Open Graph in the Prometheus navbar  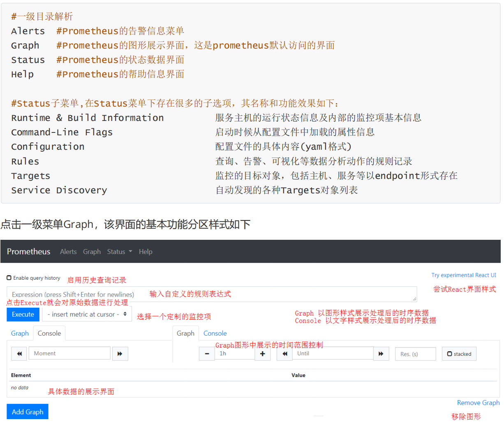[92, 252]
